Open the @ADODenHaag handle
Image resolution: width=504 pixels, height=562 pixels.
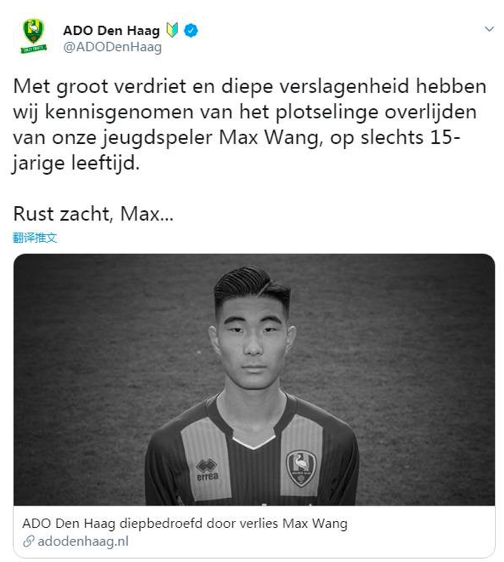tap(113, 47)
